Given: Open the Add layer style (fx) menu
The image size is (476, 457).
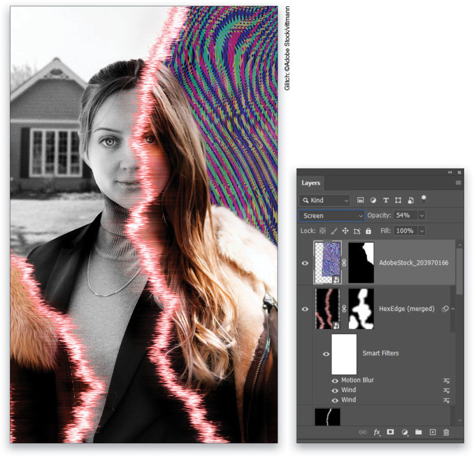Looking at the screenshot, I should [377, 432].
